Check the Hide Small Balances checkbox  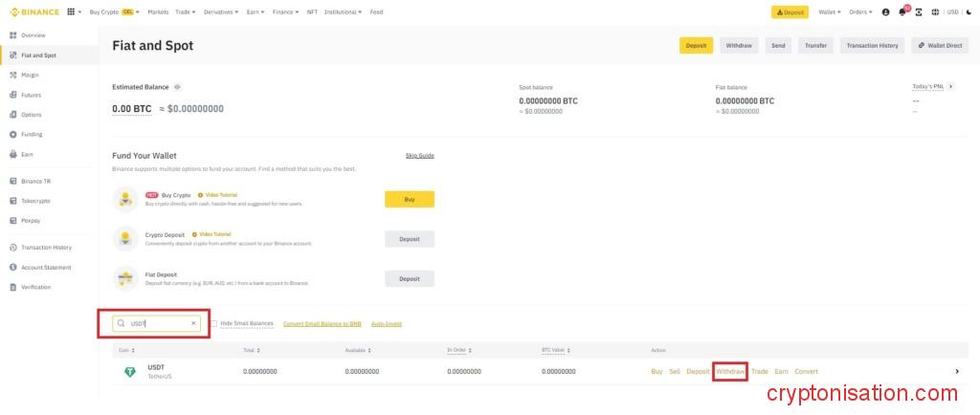(x=214, y=324)
